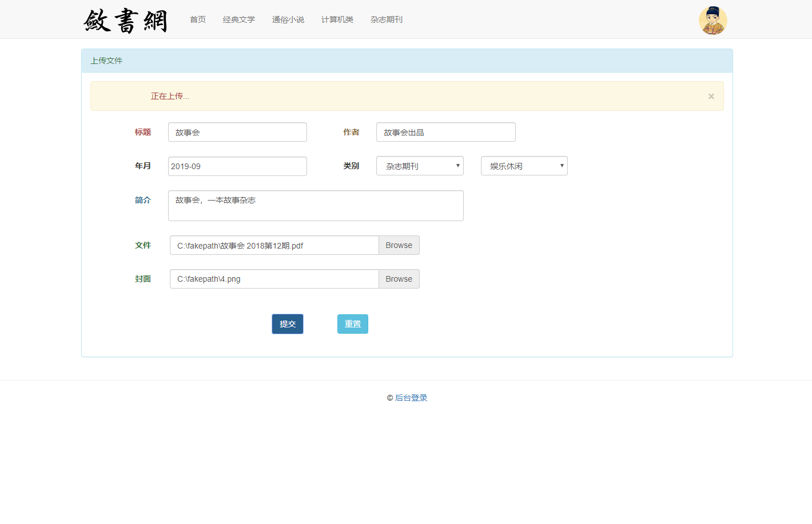Visit the 计算机类 category page

pyautogui.click(x=337, y=19)
